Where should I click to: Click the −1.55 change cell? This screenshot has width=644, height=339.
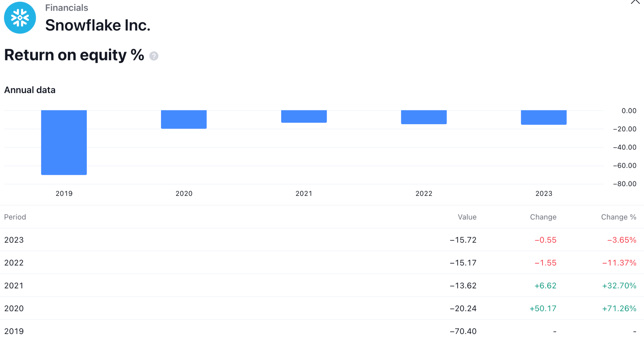545,263
